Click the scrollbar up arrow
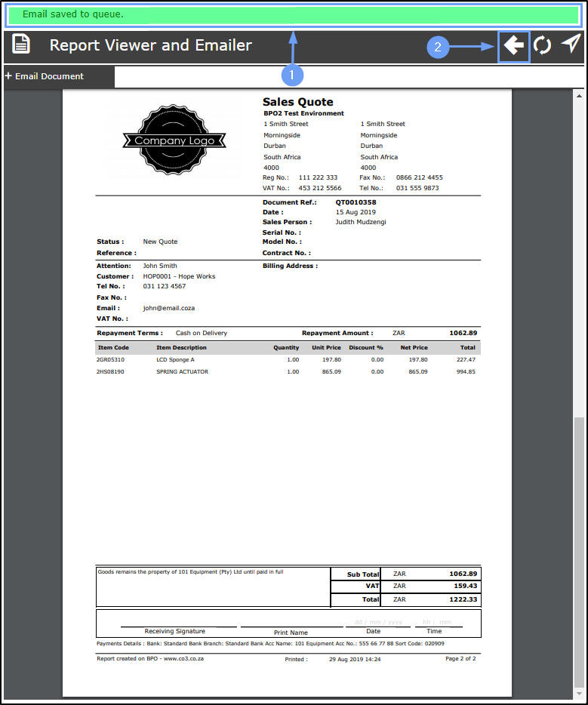The height and width of the screenshot is (705, 588). [x=579, y=96]
